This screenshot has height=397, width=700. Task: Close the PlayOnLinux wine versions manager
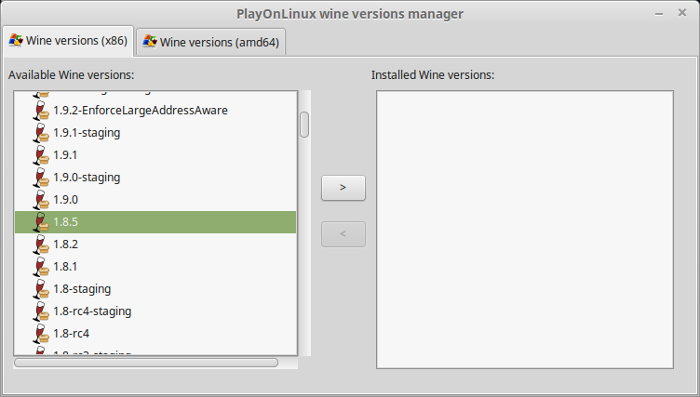[x=682, y=13]
